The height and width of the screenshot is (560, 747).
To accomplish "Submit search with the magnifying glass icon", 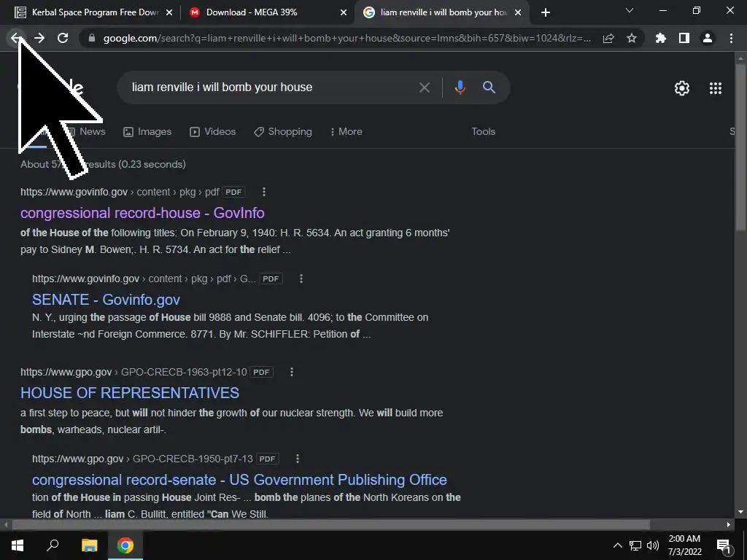I will (489, 87).
